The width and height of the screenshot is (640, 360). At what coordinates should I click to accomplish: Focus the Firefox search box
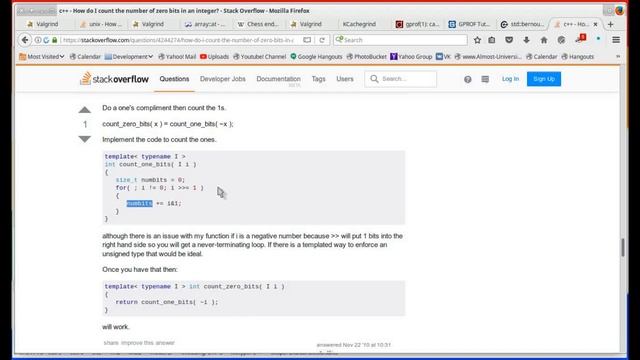coord(400,40)
